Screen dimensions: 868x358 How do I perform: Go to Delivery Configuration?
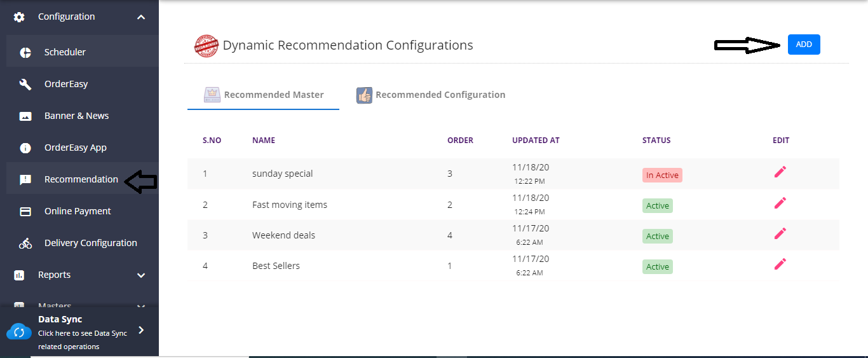coord(90,243)
